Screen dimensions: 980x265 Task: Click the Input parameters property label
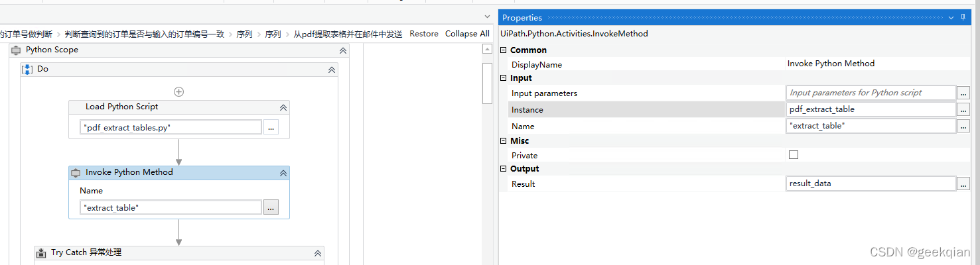545,93
